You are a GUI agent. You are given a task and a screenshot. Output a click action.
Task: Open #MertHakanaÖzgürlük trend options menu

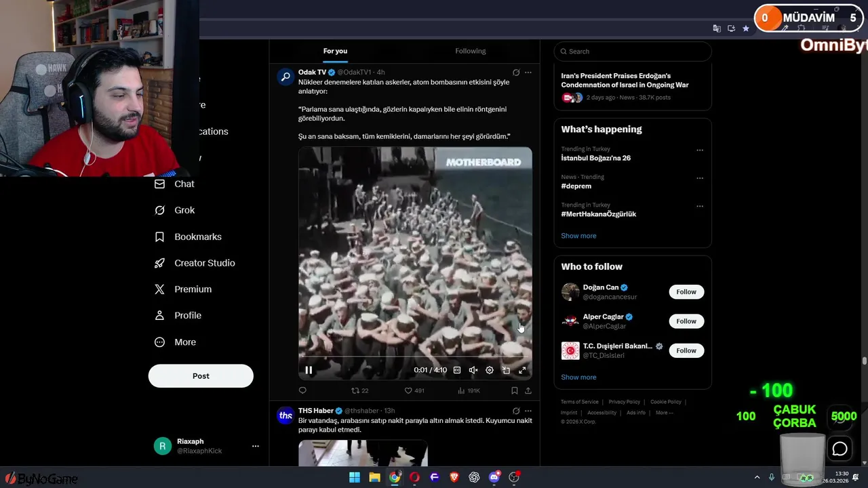pos(700,206)
